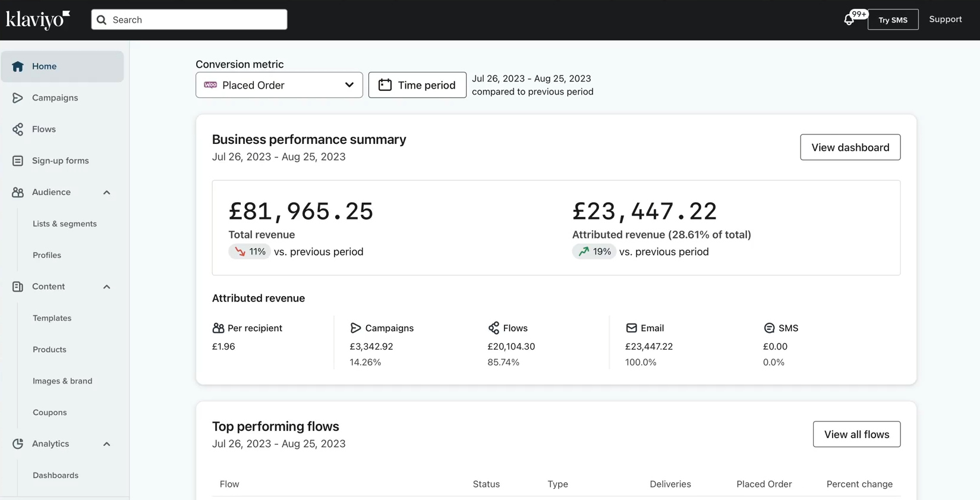The height and width of the screenshot is (500, 980).
Task: Click the Percent change column header
Action: [859, 484]
